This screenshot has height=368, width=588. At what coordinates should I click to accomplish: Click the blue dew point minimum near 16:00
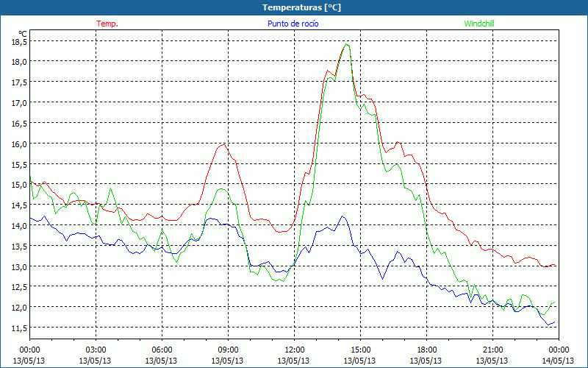pyautogui.click(x=382, y=279)
